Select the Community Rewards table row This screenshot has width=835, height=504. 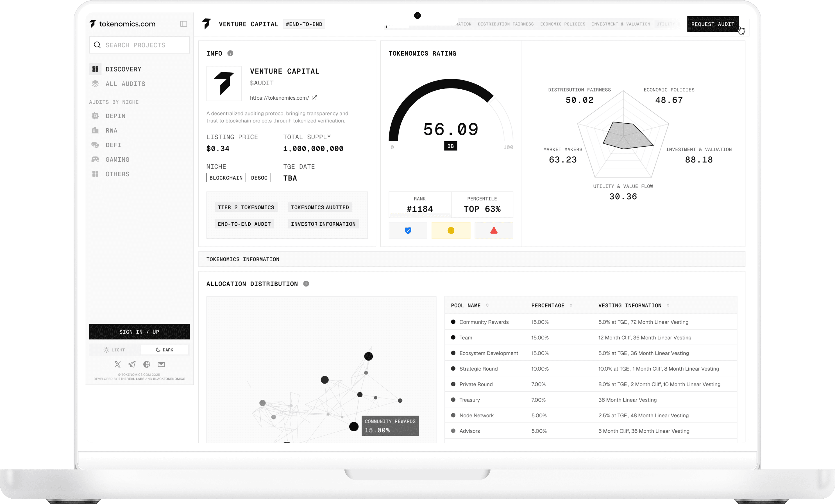[591, 322]
